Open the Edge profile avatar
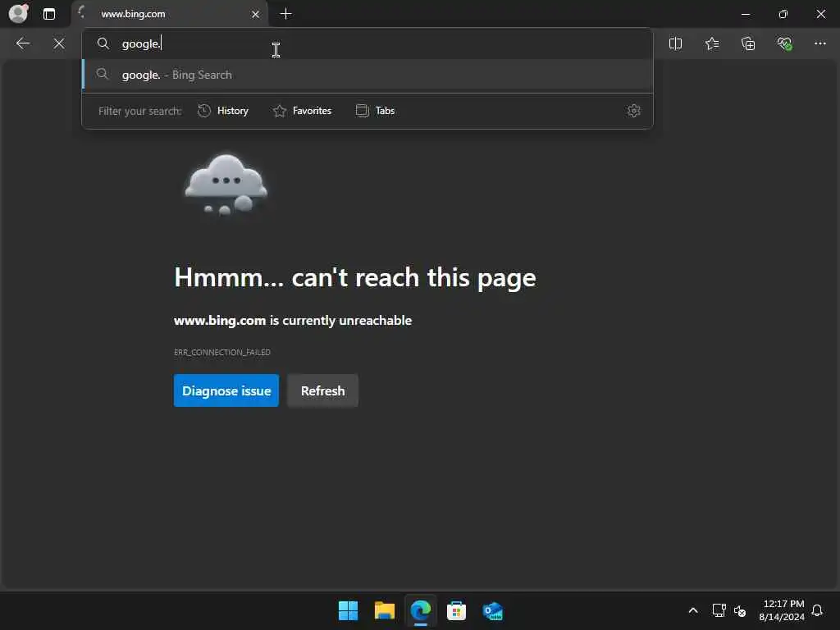 point(19,13)
